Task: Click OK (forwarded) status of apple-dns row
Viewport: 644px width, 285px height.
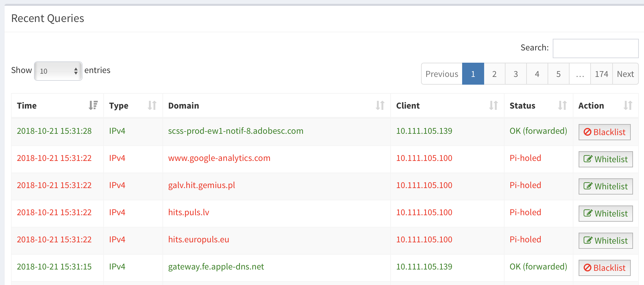Action: tap(538, 267)
